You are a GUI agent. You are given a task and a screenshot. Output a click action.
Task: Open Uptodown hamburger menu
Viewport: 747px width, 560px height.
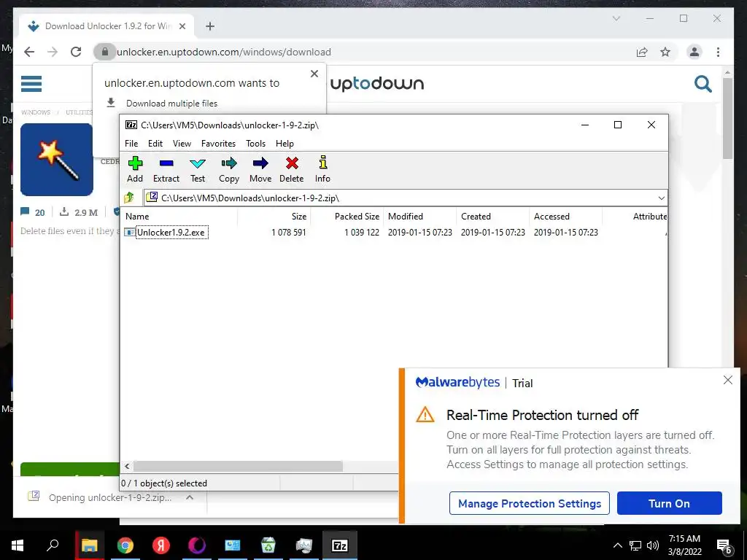pyautogui.click(x=31, y=84)
